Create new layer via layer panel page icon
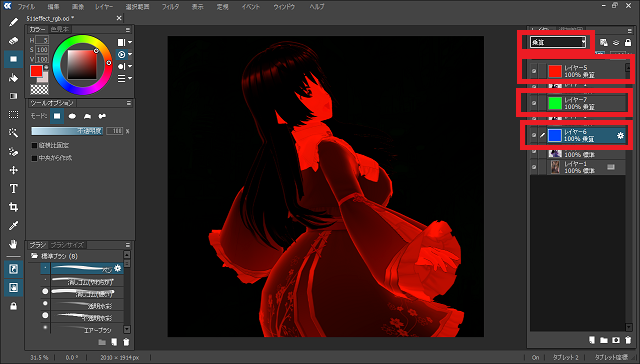The image size is (640, 364). coord(592,340)
